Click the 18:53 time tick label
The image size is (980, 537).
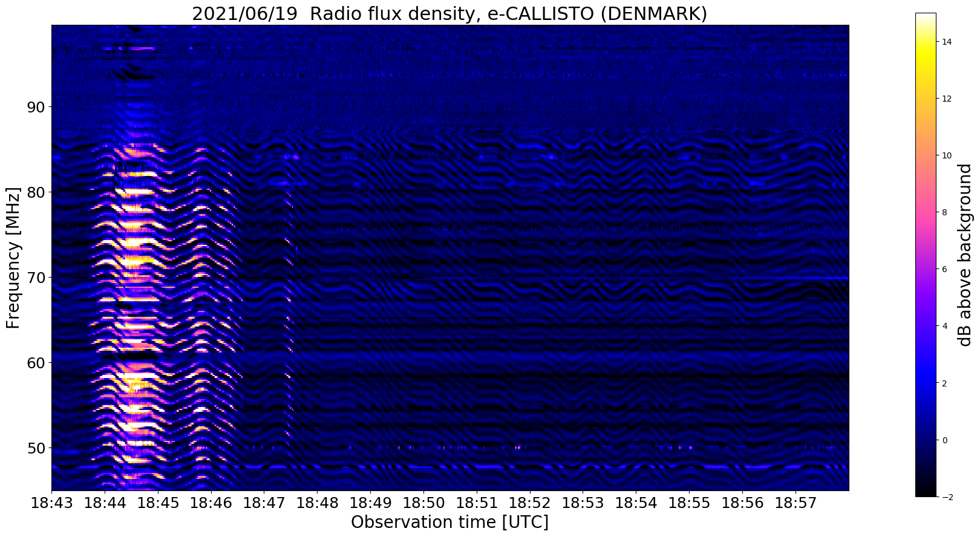[x=583, y=503]
